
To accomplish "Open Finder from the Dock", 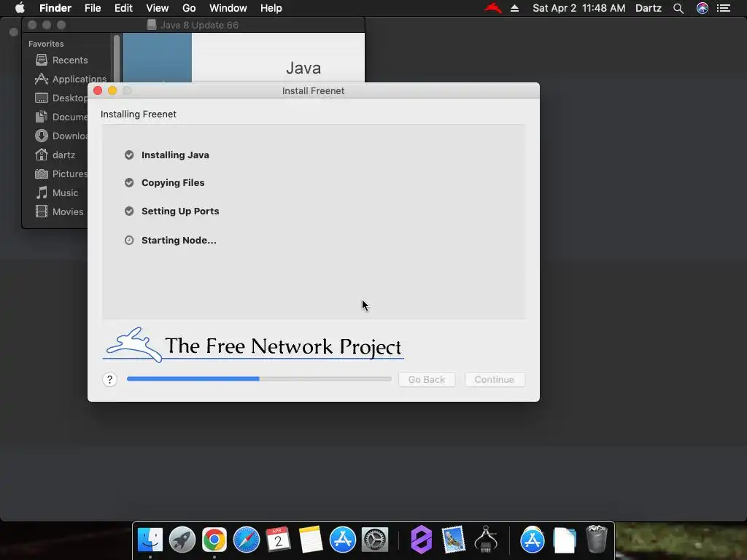I will click(150, 540).
